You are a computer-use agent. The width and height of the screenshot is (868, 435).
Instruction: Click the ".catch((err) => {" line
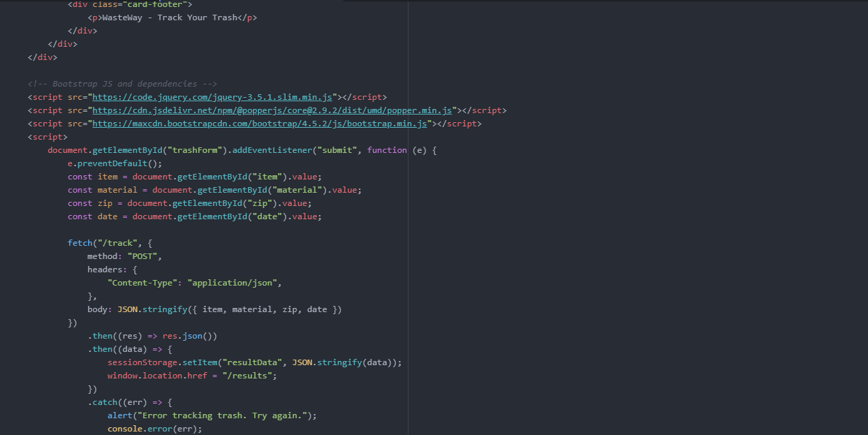130,402
